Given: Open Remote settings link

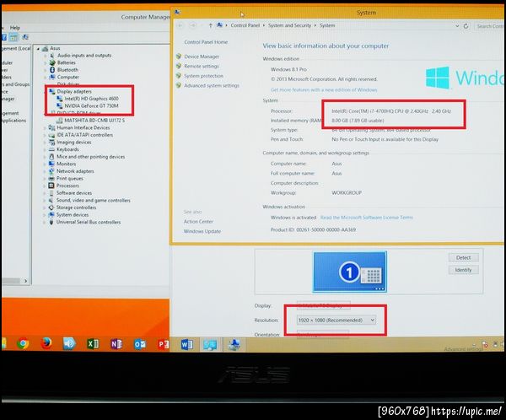Looking at the screenshot, I should [x=201, y=66].
